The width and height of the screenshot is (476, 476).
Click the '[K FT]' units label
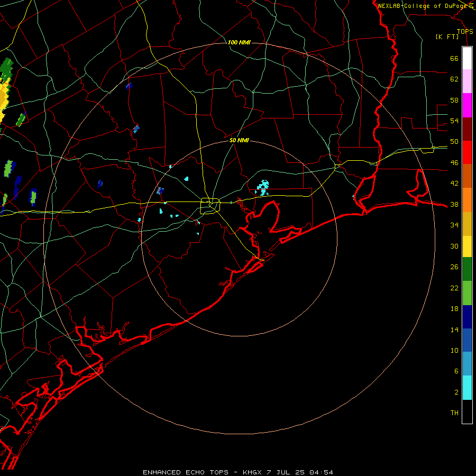tap(447, 37)
